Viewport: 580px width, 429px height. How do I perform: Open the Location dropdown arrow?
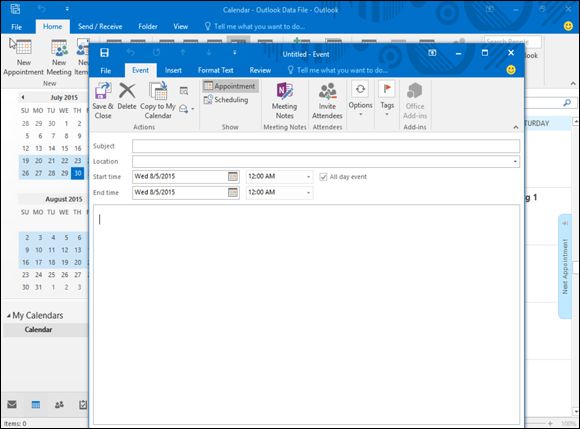(x=515, y=162)
